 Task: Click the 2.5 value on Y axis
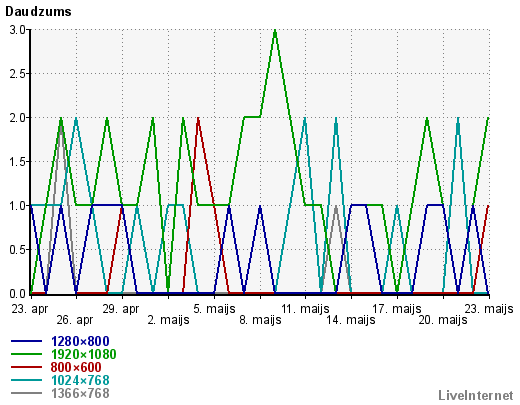tap(17, 74)
